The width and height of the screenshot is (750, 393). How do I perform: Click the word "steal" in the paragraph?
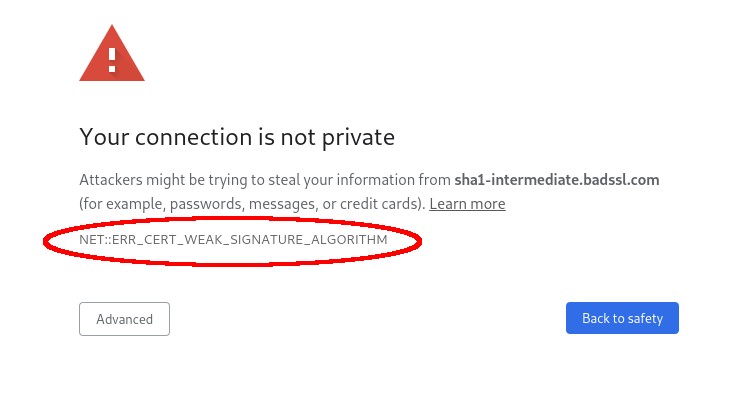click(284, 180)
